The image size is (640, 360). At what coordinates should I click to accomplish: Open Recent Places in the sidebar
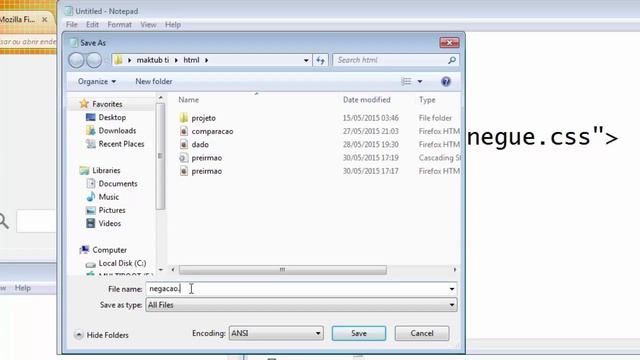(x=121, y=144)
